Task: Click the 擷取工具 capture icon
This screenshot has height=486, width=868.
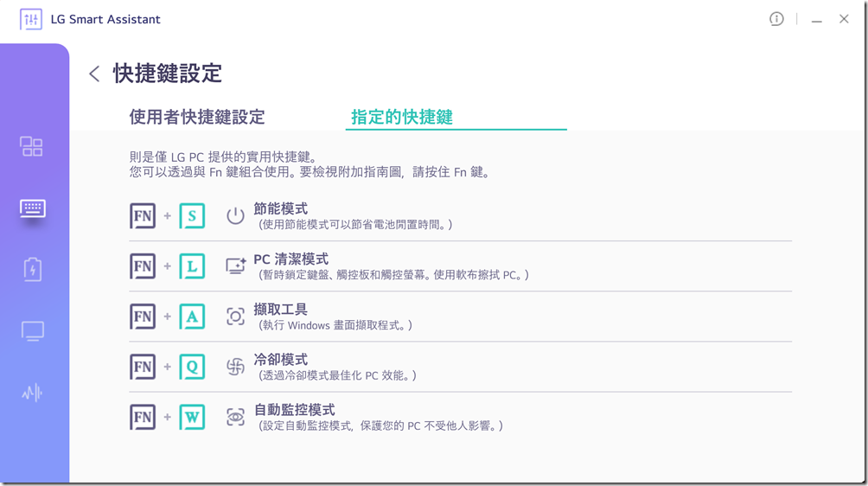Action: [235, 317]
